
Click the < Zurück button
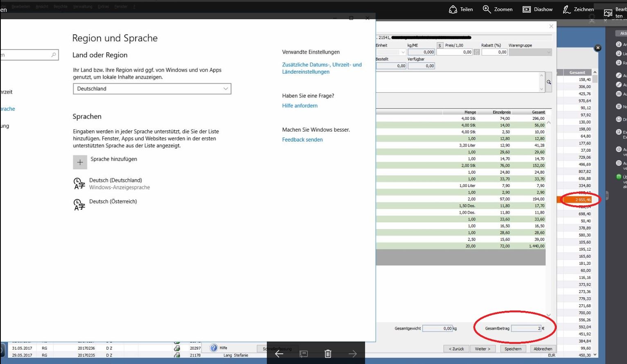tap(456, 349)
